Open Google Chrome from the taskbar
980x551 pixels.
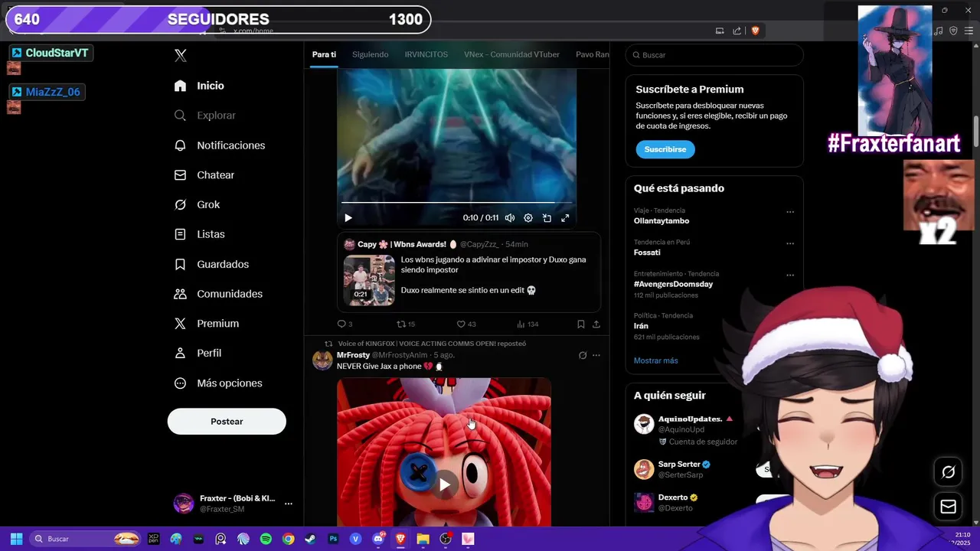tap(288, 539)
